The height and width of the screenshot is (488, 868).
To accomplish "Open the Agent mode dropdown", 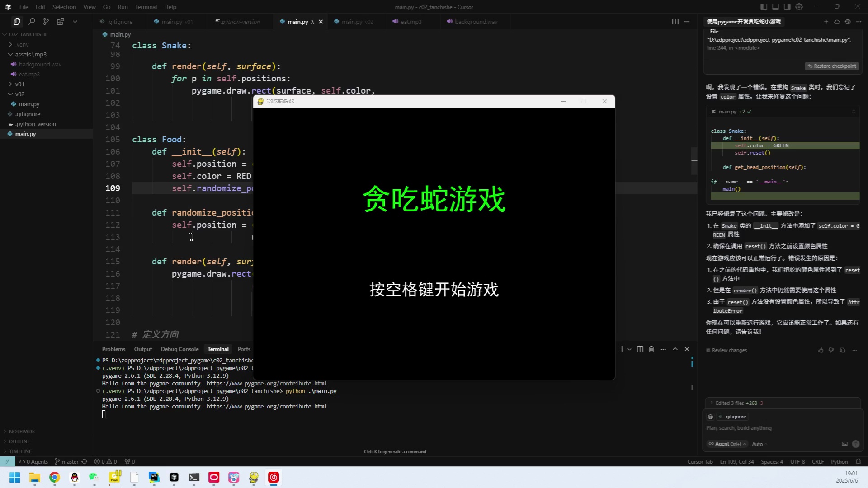I will pyautogui.click(x=727, y=444).
